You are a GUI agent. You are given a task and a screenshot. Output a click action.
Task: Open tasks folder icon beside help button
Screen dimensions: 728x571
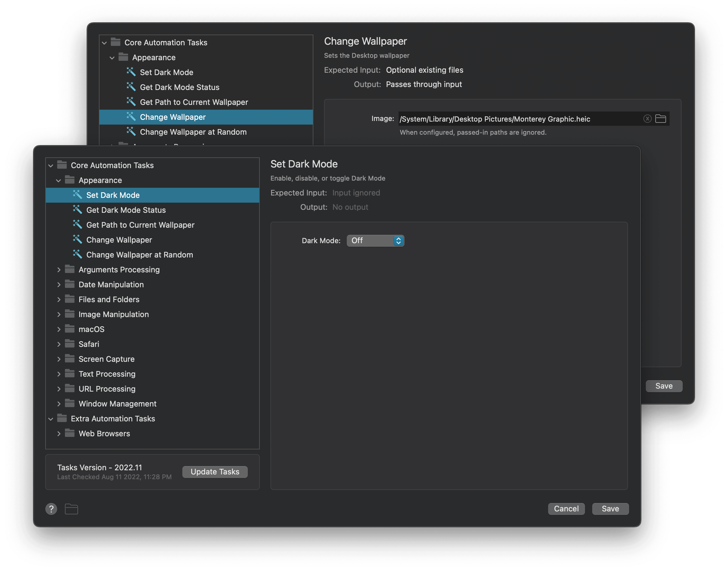(71, 509)
